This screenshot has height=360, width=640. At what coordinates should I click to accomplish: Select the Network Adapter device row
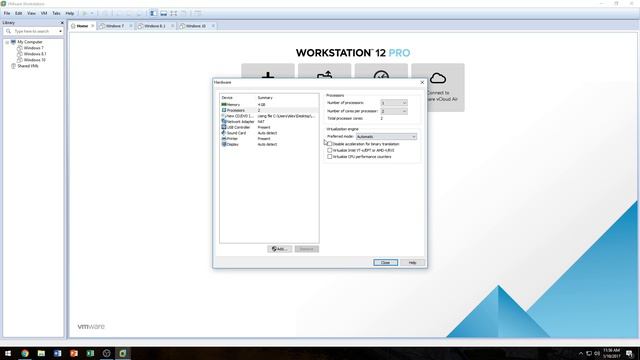click(x=269, y=122)
